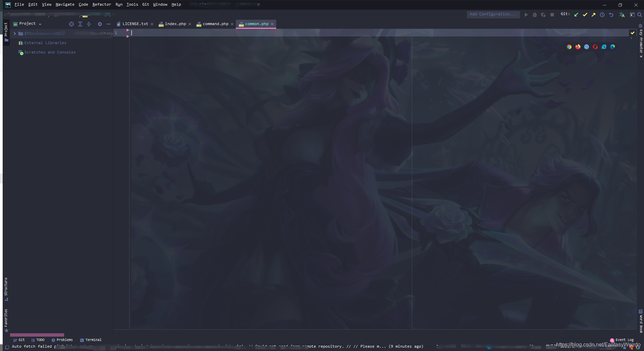The width and height of the screenshot is (644, 351).
Task: Preview the file in Edge
Action: pyautogui.click(x=613, y=47)
